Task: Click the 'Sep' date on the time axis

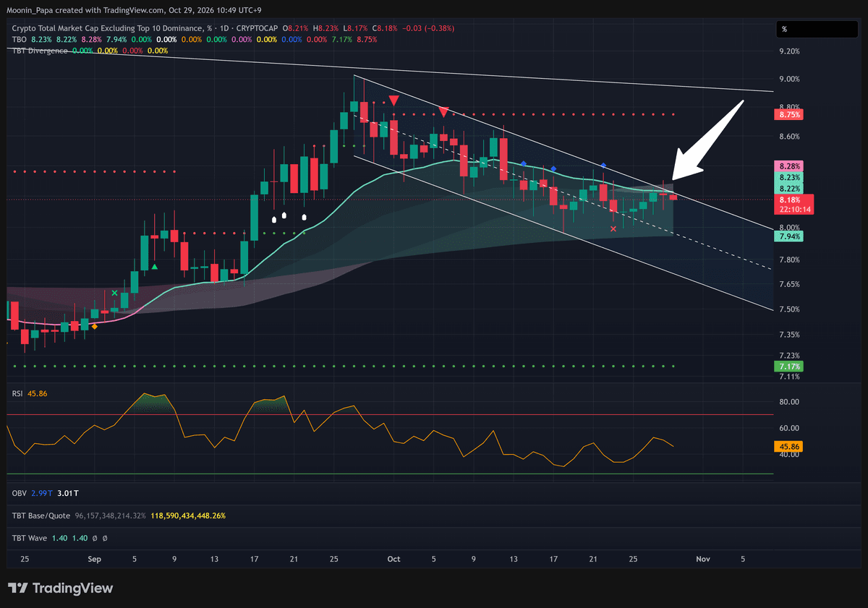Action: tap(94, 559)
